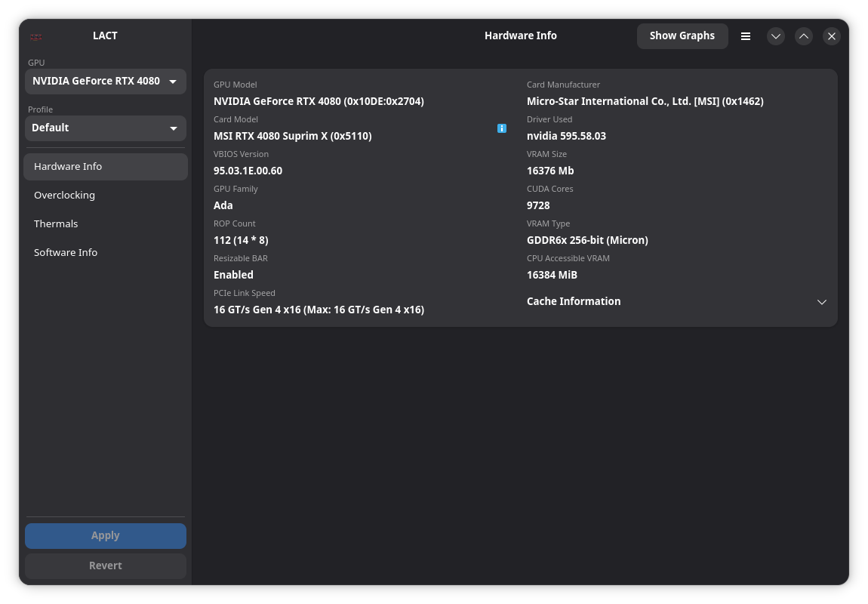Select Card Model value MSI RTX 4080 Suprim X
Viewport: 868px width, 604px height.
(292, 136)
